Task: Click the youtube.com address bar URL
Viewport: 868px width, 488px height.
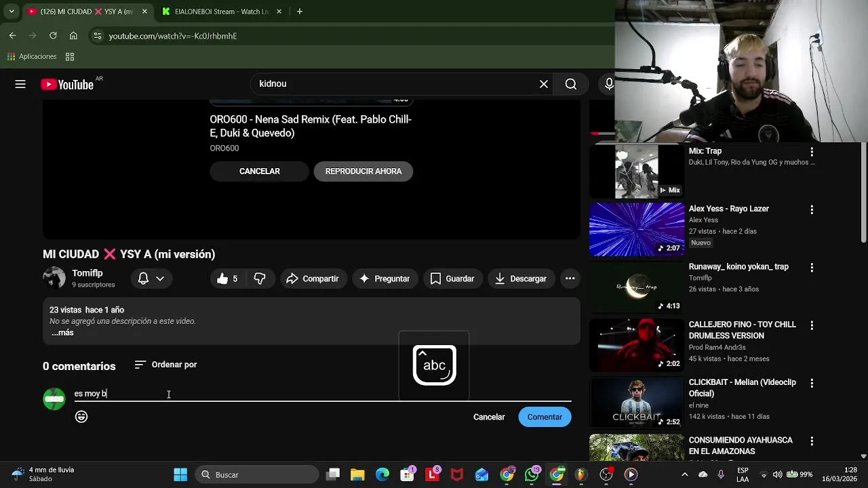Action: [x=173, y=36]
